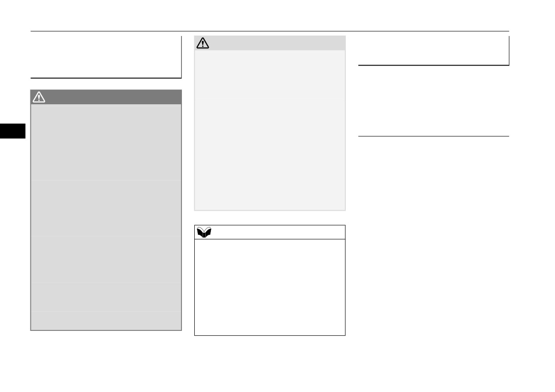
Task: Click the second section of the dark-header warning box
Action: 106,208
